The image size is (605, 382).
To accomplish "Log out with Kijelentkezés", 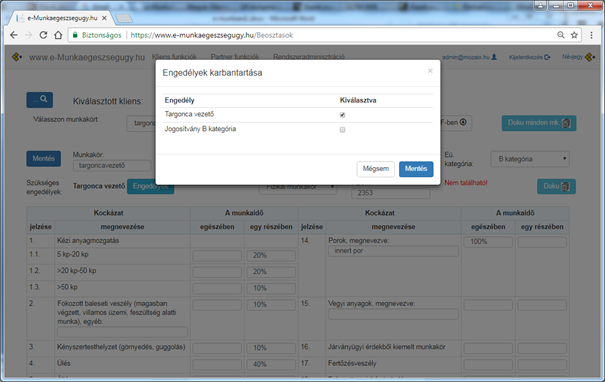I will [529, 57].
